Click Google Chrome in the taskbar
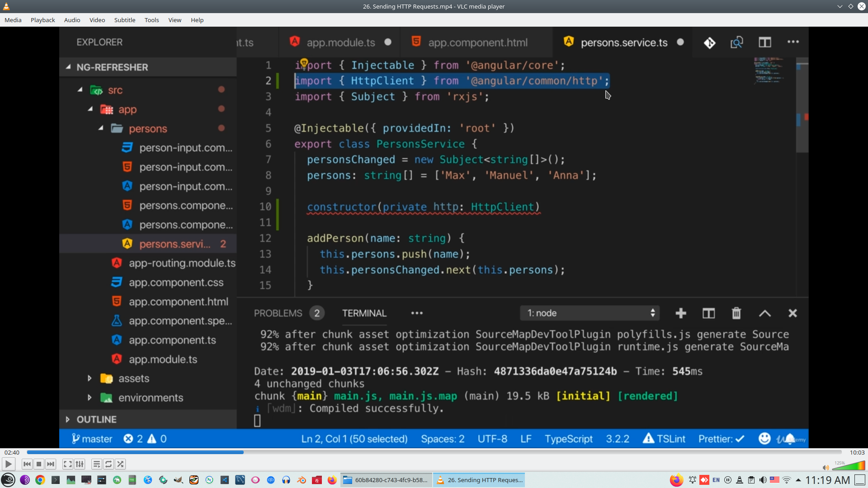Viewport: 868px width, 488px height. coord(40,480)
